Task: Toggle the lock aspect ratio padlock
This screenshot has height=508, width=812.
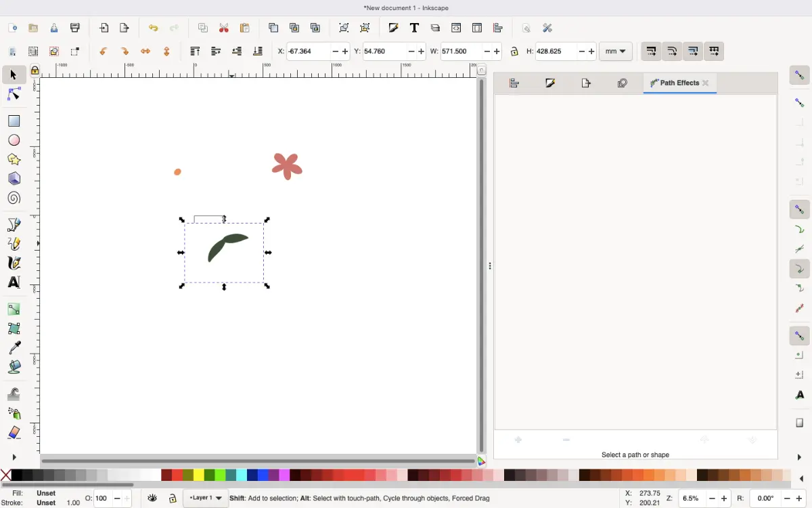Action: (x=515, y=51)
